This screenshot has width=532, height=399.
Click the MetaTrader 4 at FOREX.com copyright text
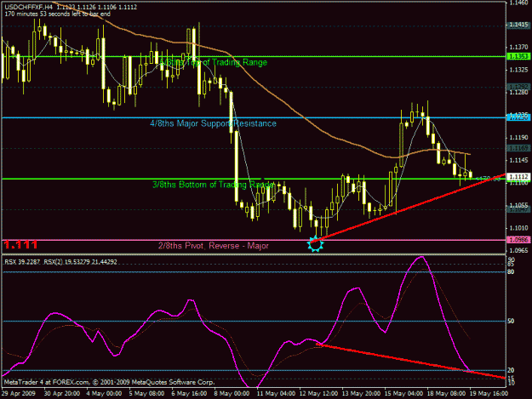(109, 382)
